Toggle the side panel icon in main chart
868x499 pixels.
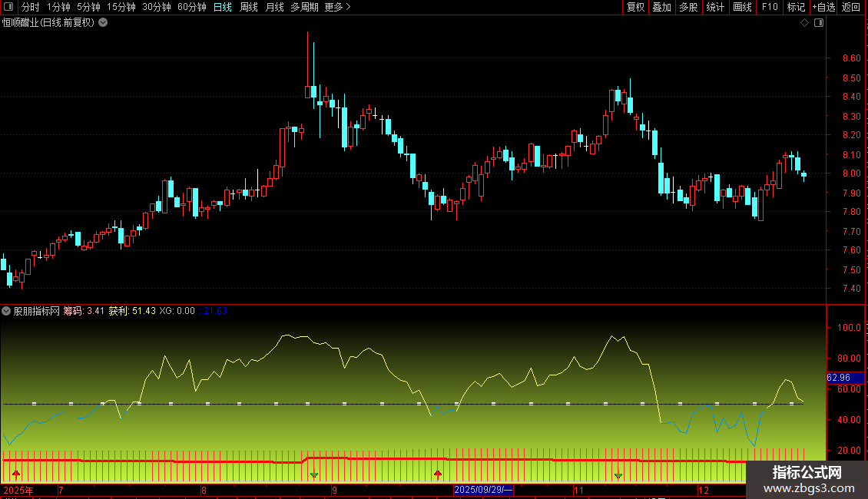tap(819, 23)
